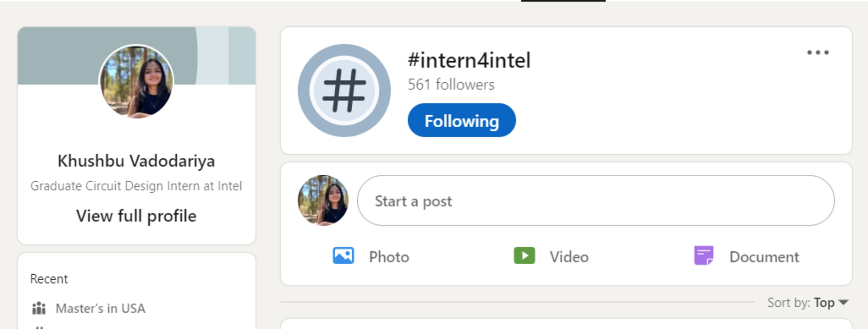Open View full profile link
The width and height of the screenshot is (868, 329).
click(x=136, y=216)
